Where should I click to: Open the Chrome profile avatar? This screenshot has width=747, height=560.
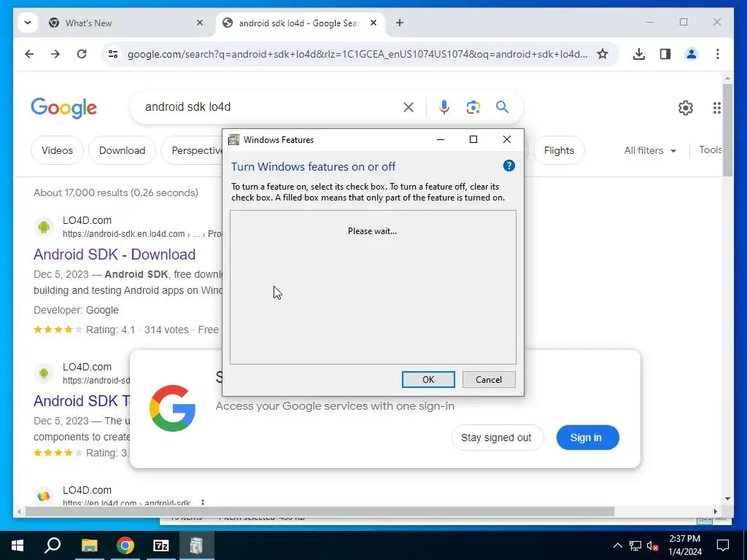click(x=692, y=54)
